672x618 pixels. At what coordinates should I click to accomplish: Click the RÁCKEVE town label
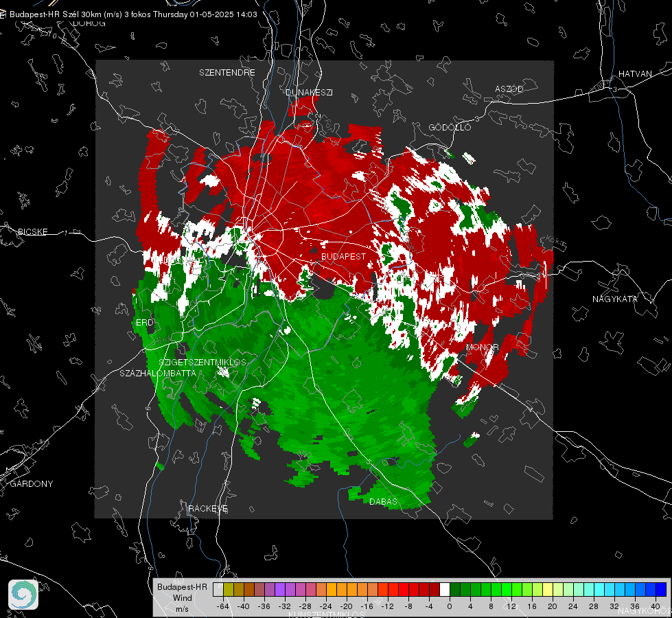(208, 508)
